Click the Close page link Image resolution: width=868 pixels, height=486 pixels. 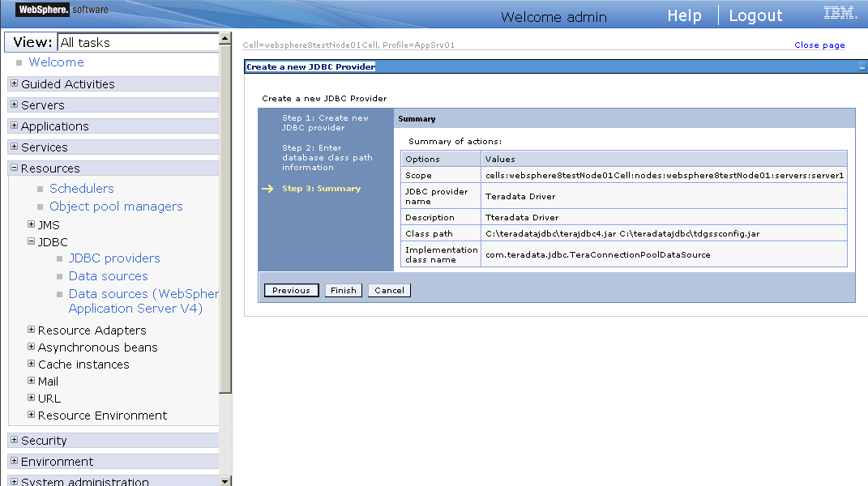pos(819,45)
